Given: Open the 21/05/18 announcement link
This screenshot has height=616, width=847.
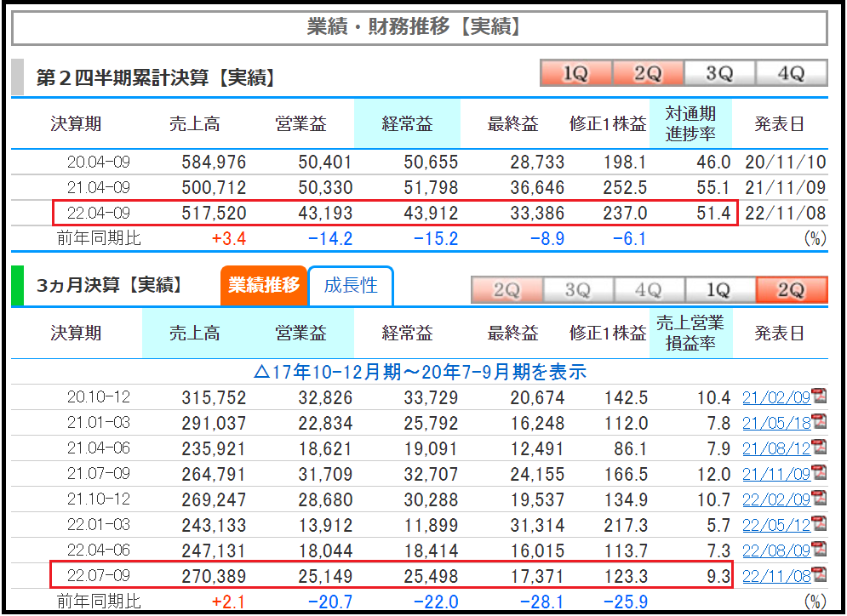Looking at the screenshot, I should click(x=776, y=423).
